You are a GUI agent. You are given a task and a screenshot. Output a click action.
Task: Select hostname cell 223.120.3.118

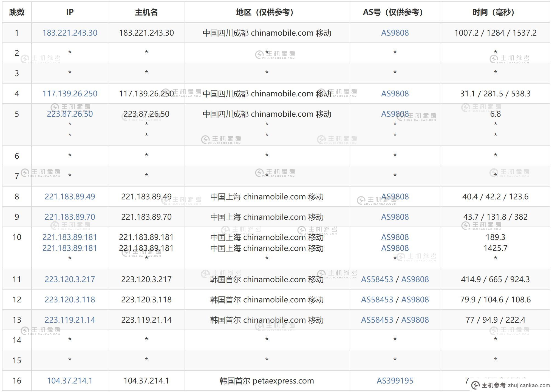point(146,300)
